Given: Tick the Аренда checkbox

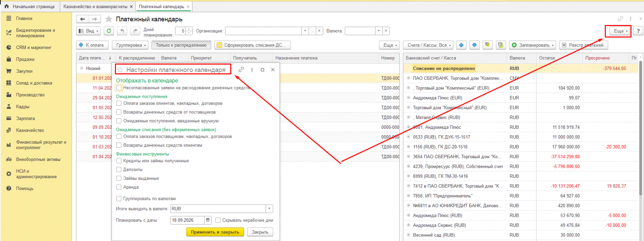Looking at the screenshot, I should click(x=119, y=187).
